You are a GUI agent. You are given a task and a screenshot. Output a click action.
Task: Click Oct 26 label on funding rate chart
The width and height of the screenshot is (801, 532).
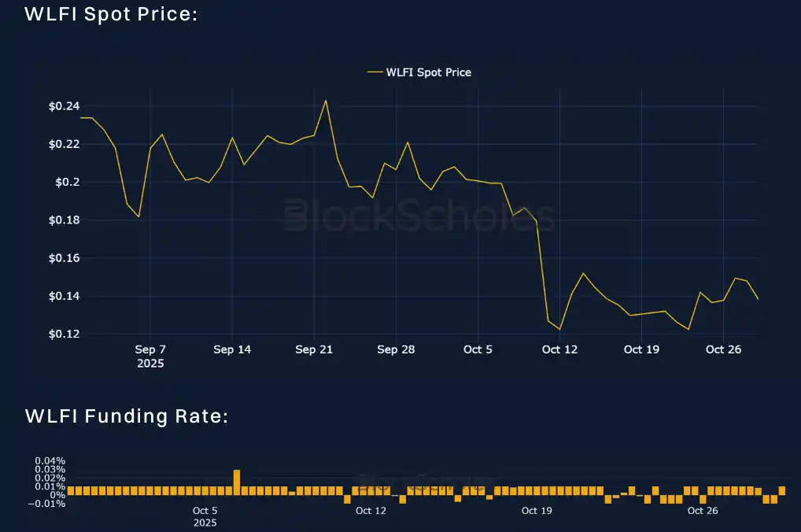[703, 511]
